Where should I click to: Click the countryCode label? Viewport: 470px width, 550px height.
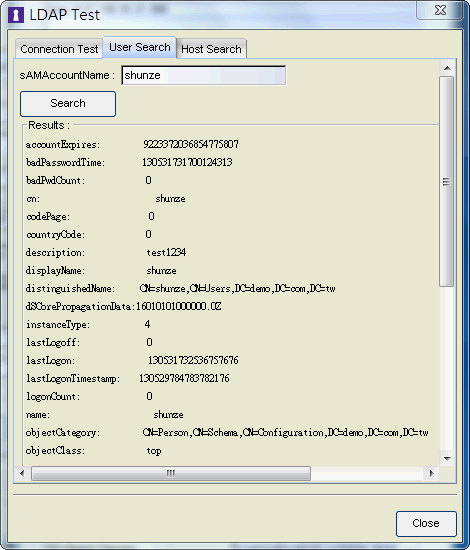(x=55, y=234)
